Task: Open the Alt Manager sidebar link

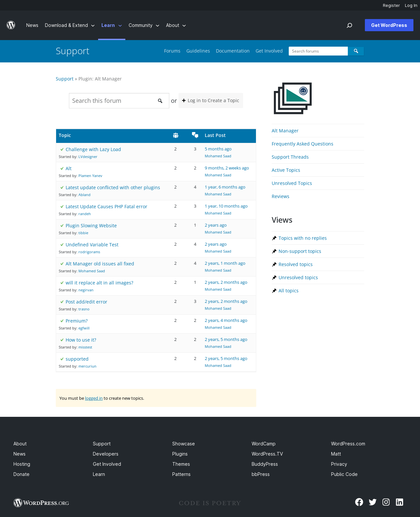Action: [285, 131]
